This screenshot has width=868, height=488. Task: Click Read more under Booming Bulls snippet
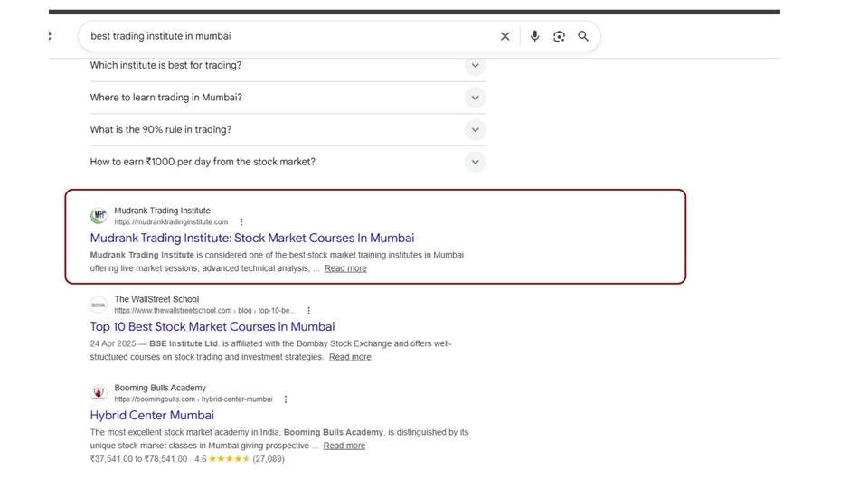coord(344,446)
